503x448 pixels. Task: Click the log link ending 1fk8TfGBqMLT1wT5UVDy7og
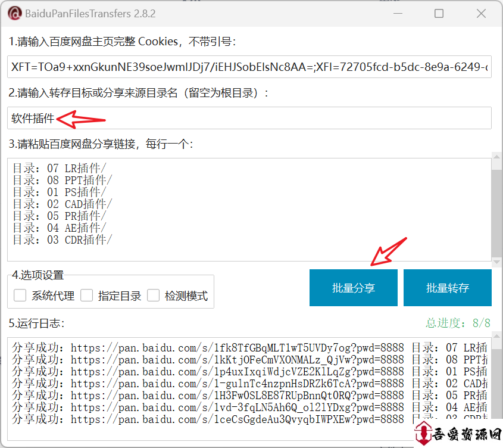pyautogui.click(x=237, y=348)
